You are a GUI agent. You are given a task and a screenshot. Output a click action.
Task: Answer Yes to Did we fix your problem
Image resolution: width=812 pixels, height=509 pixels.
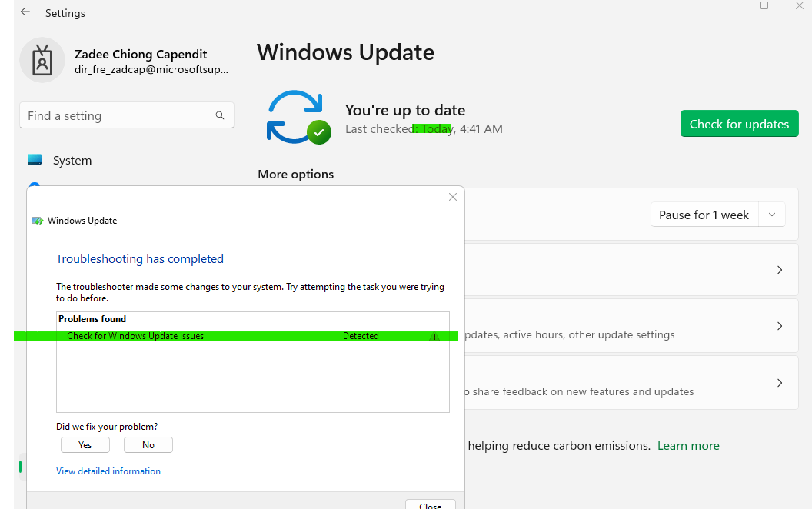[x=85, y=444]
